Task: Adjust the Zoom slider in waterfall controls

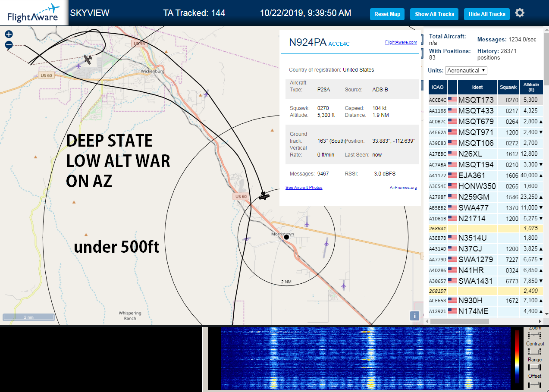Action: (x=535, y=335)
